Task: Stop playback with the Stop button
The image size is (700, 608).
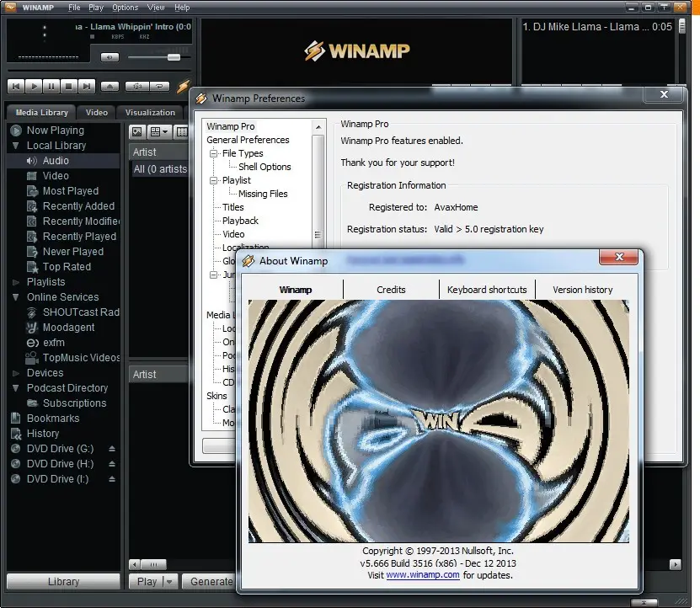Action: pos(69,86)
